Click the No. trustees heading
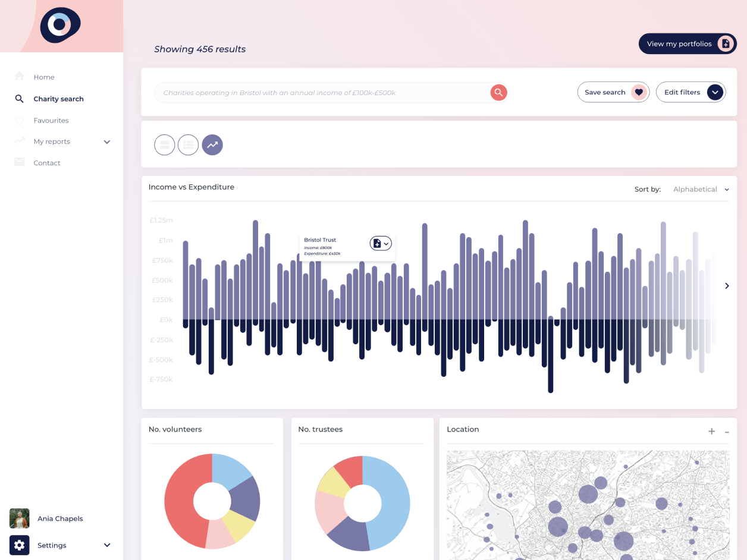The height and width of the screenshot is (560, 747). pos(321,429)
